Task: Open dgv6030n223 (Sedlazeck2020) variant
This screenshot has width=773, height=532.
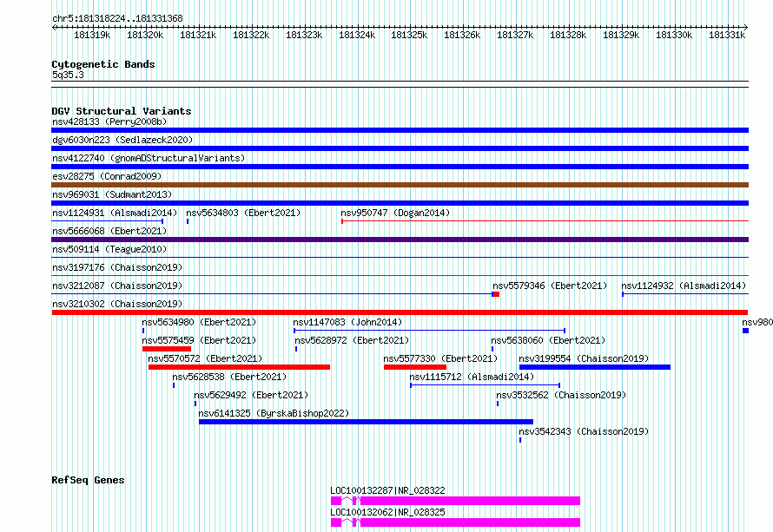Action: point(122,140)
